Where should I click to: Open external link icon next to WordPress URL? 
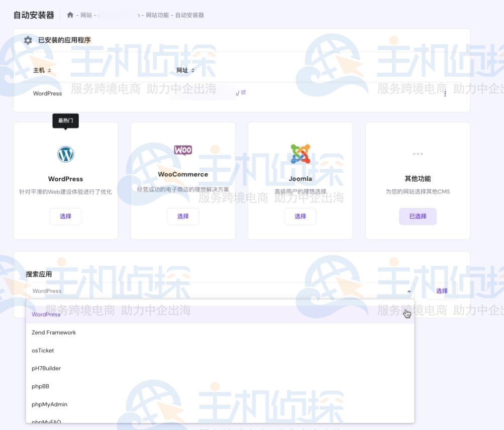click(x=243, y=92)
